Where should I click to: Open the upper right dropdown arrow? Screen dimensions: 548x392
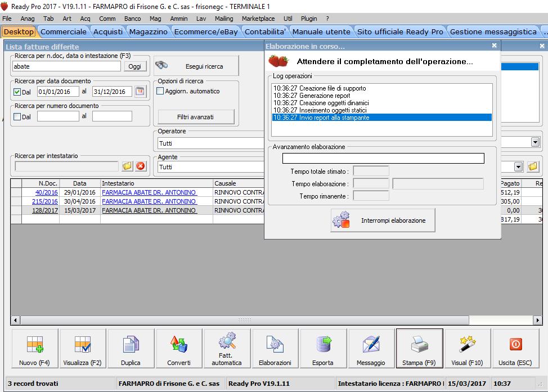[x=535, y=142]
